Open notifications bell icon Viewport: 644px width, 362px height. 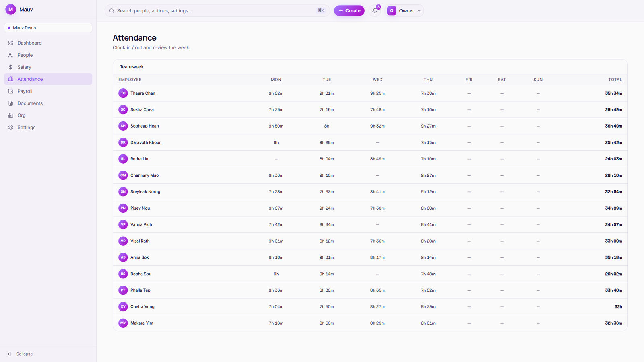375,11
